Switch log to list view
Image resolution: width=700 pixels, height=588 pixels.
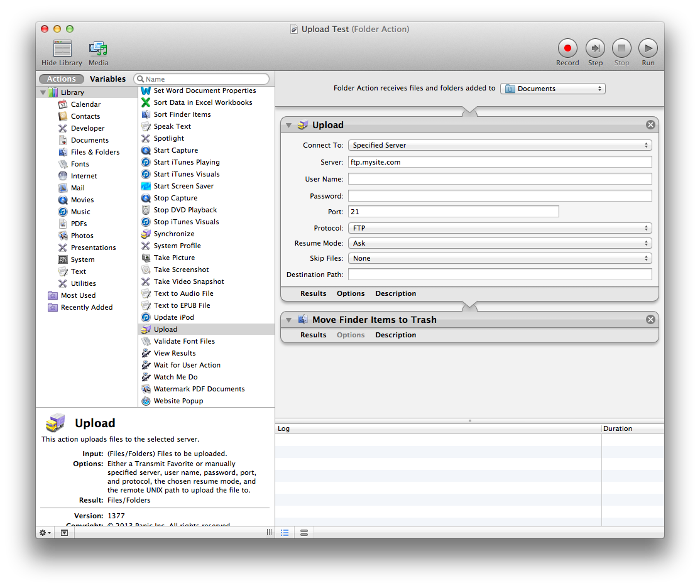285,533
